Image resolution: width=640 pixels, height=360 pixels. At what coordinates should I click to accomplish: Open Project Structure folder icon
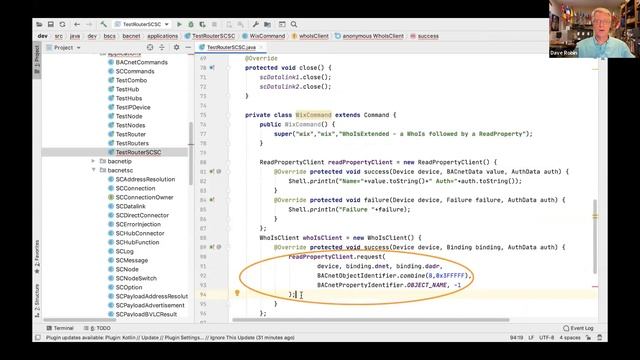click(x=267, y=24)
